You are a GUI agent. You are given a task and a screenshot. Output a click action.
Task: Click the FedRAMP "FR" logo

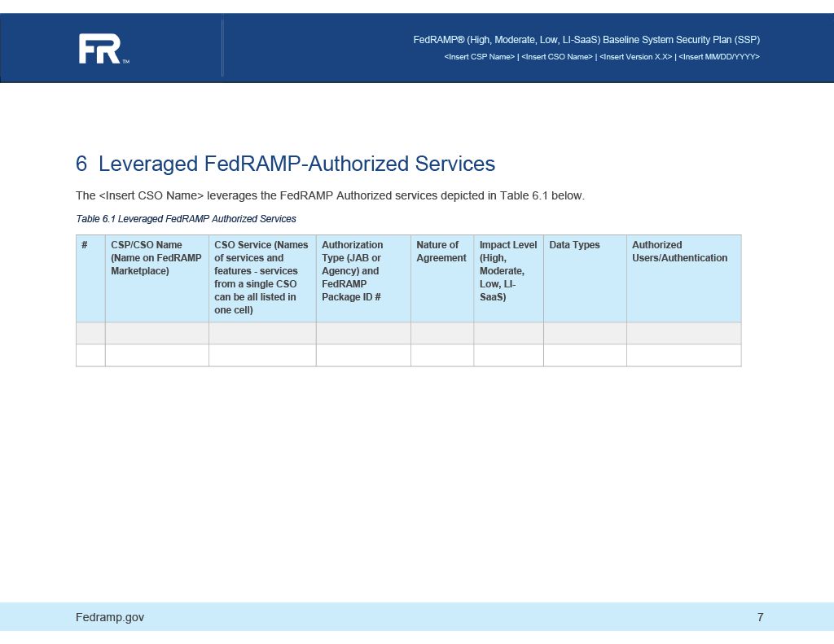click(x=99, y=48)
